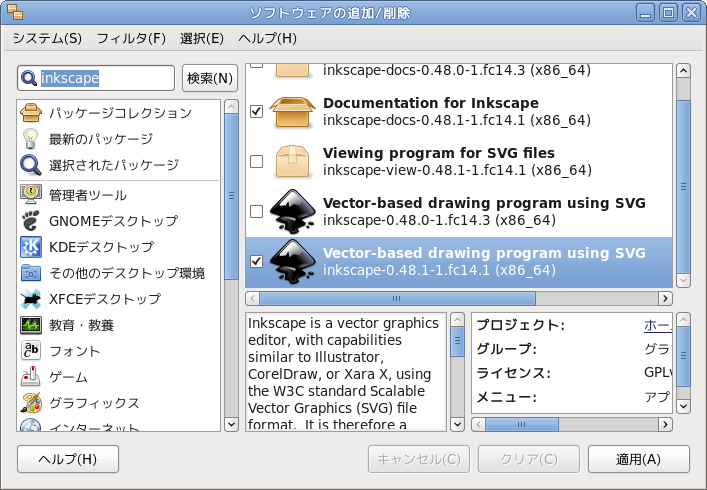Screen dimensions: 707x490
Task: Select KDEデスクトップ category
Action: pyautogui.click(x=119, y=247)
